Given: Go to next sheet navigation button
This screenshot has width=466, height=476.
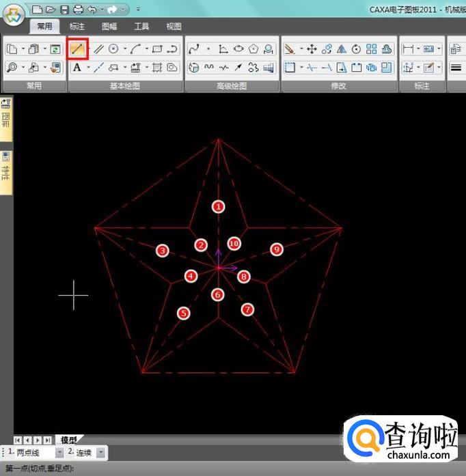Looking at the screenshot, I should (38, 440).
